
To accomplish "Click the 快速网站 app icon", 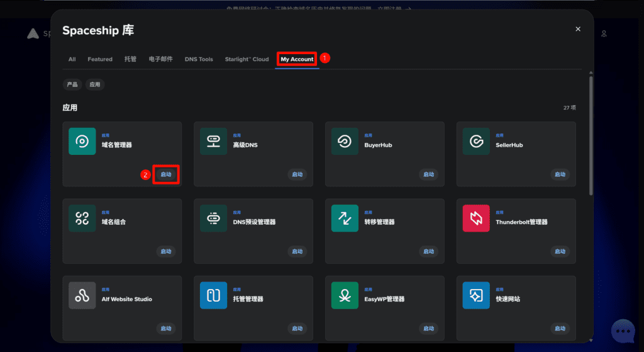I will [476, 295].
